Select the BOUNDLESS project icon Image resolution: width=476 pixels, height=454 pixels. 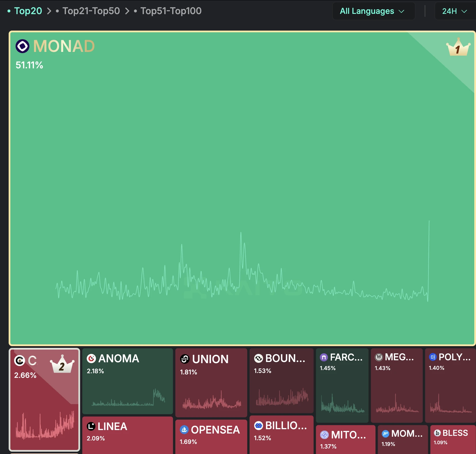click(x=258, y=358)
